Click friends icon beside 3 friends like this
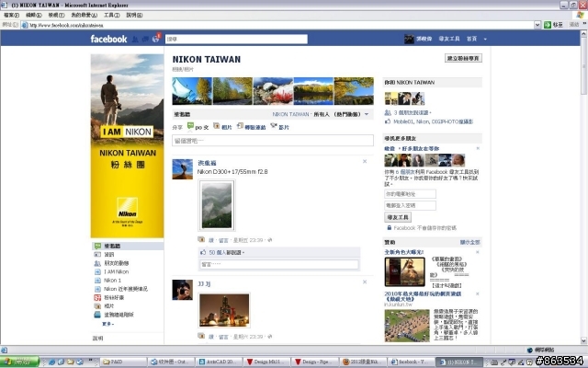 (x=388, y=112)
